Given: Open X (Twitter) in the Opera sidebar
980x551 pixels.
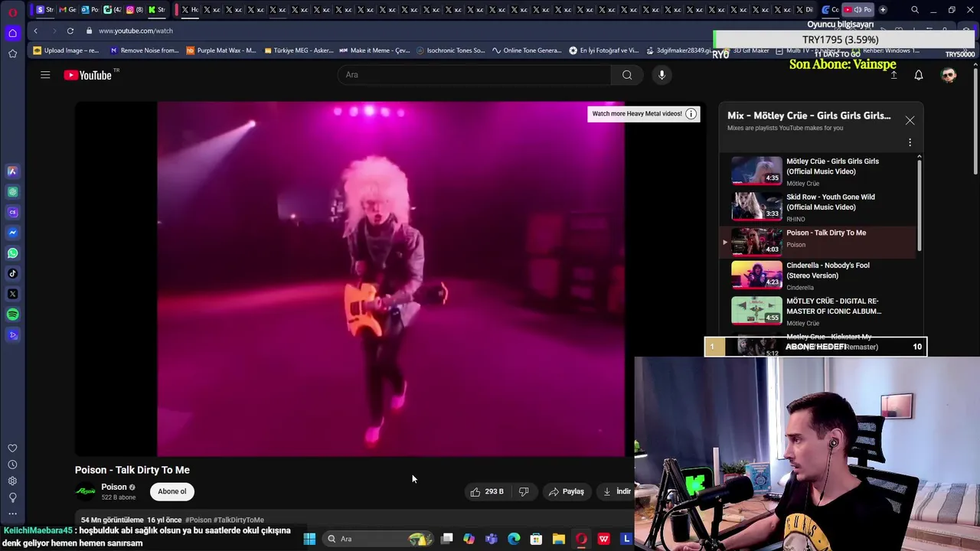Looking at the screenshot, I should click(12, 294).
